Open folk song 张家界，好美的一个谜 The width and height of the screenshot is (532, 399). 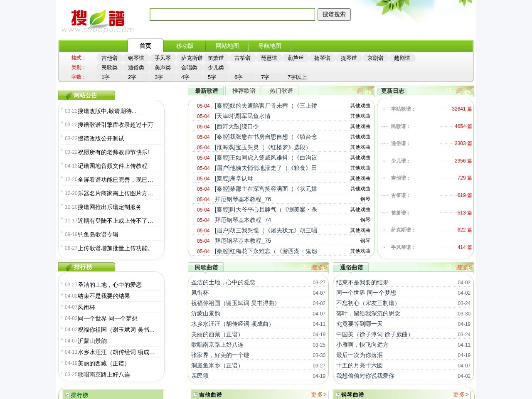coord(220,355)
